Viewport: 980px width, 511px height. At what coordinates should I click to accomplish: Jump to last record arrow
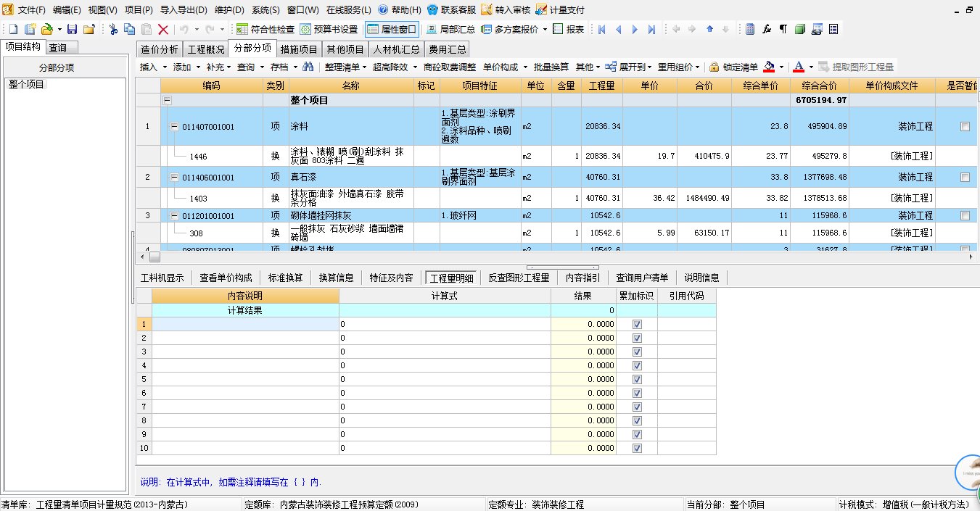coord(651,29)
